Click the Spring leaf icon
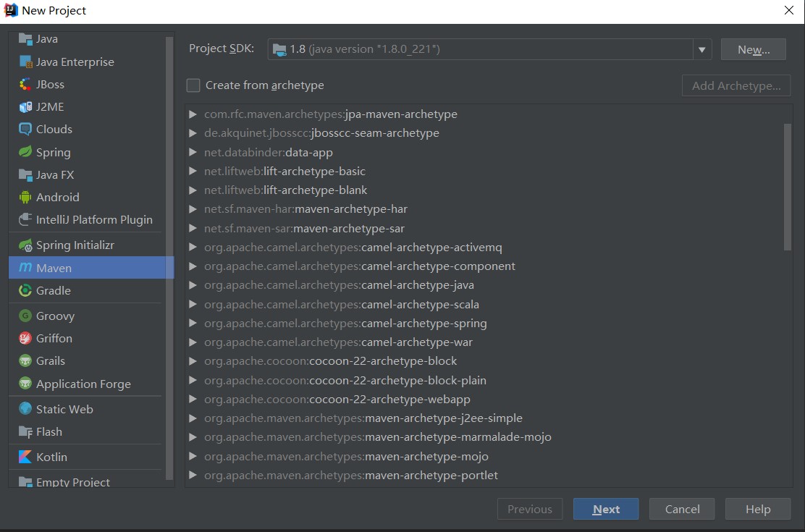 (25, 152)
